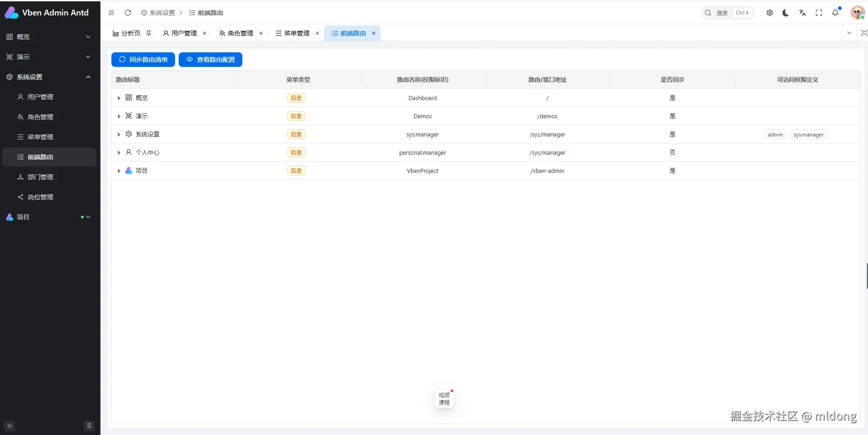The width and height of the screenshot is (868, 435).
Task: Click the /vben-admin path cell
Action: point(547,171)
